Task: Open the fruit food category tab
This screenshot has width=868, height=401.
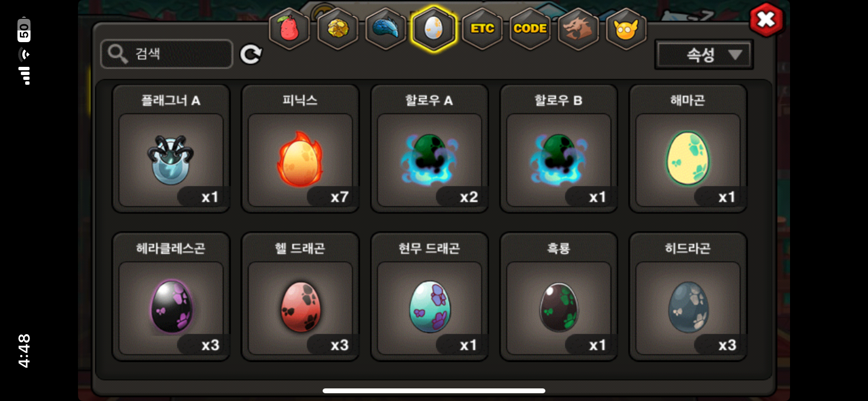Action: (x=289, y=29)
